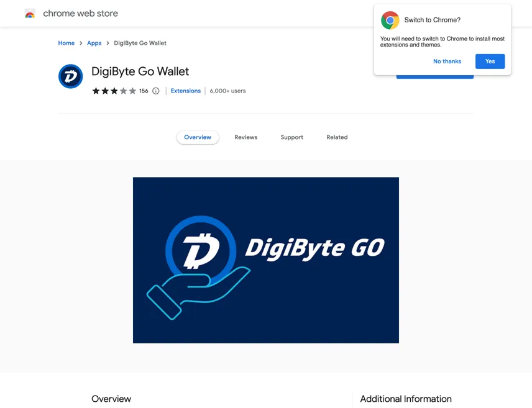Open the Home breadcrumb link

66,43
